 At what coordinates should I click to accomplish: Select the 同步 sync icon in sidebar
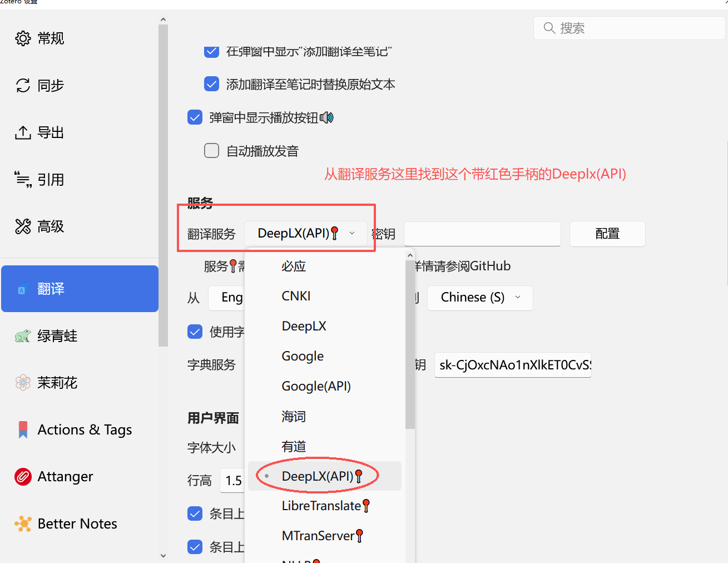pos(23,85)
